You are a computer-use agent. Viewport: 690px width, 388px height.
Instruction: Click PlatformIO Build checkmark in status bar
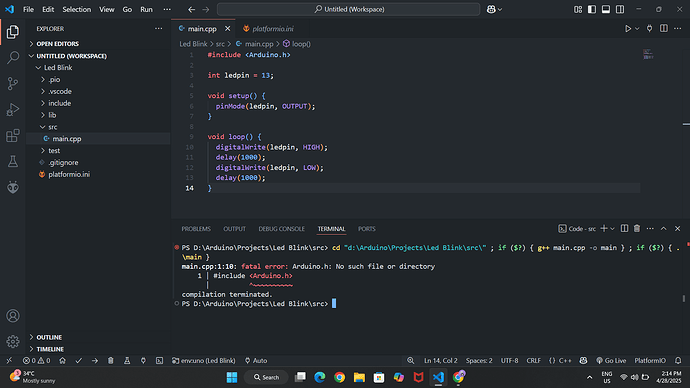point(79,360)
